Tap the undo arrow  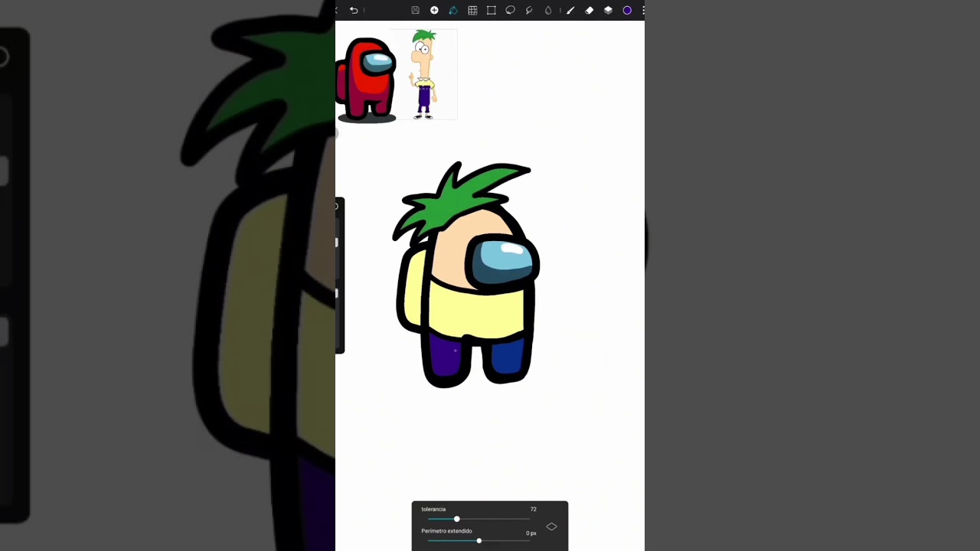coord(354,10)
